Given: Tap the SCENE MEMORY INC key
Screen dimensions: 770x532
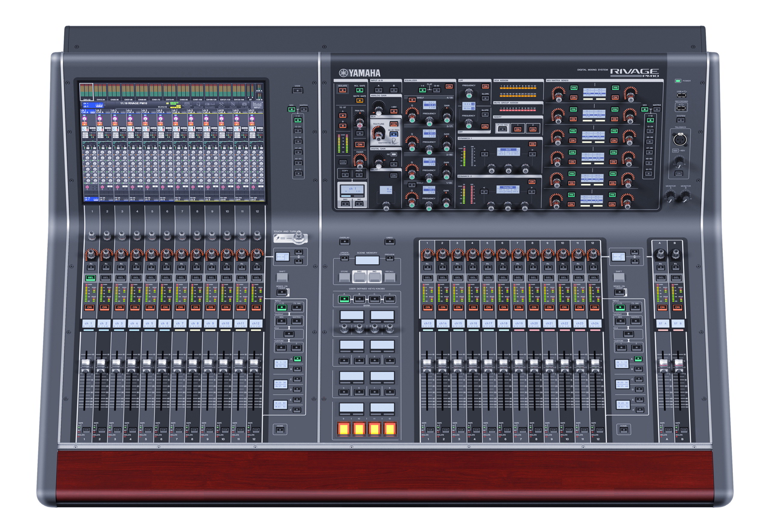Looking at the screenshot, I should coord(374,278).
